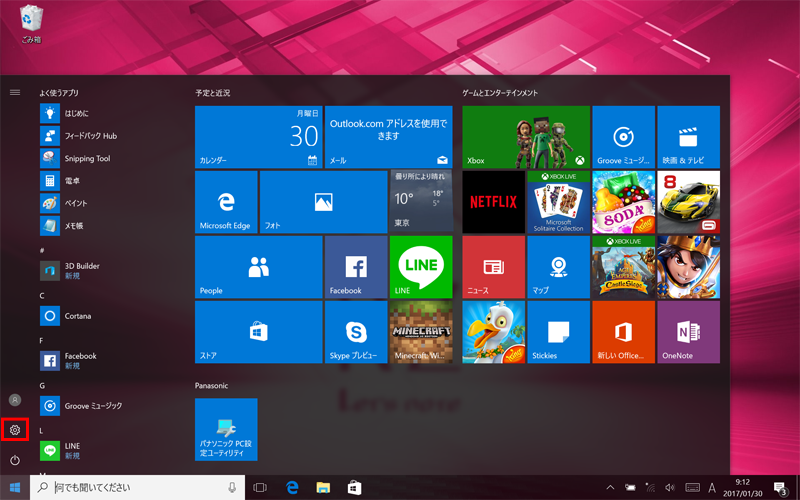
Task: Launch the green LINE tile
Action: 421,267
